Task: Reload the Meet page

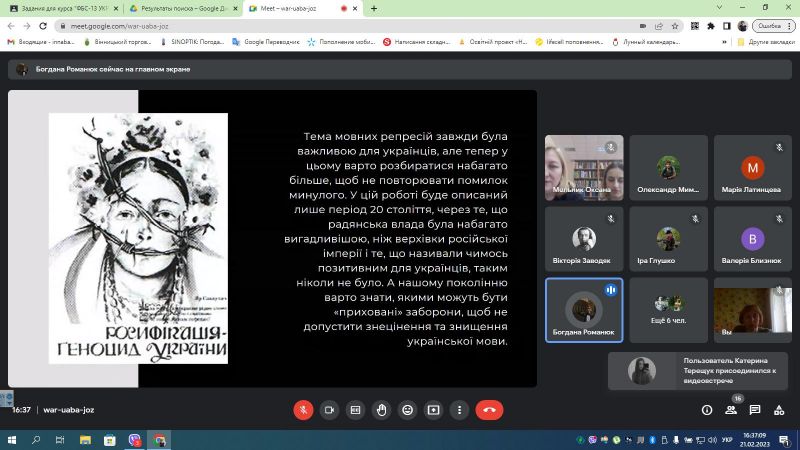Action: pos(43,26)
